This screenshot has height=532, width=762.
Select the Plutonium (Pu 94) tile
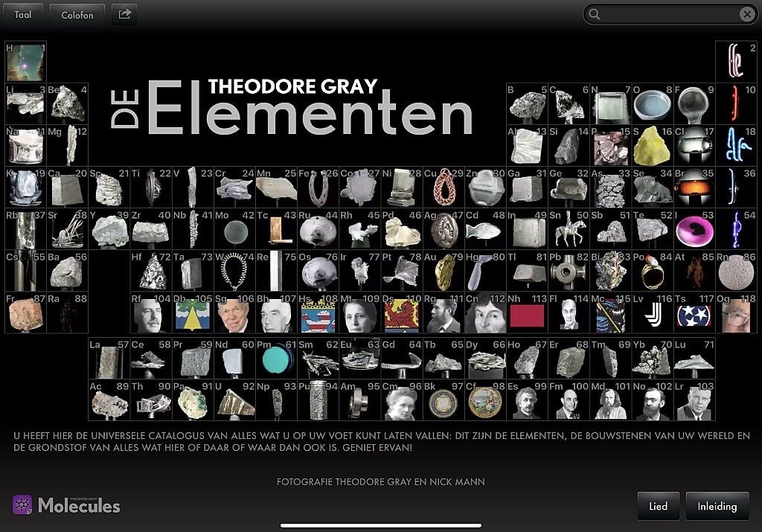tap(318, 400)
